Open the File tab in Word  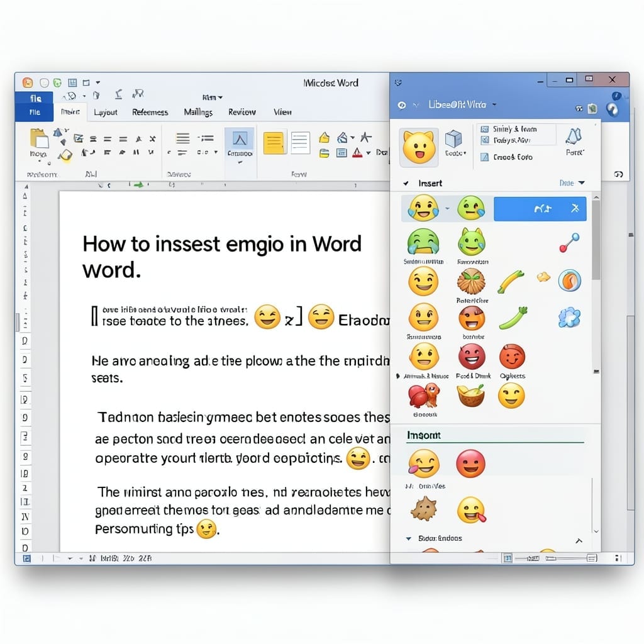(x=35, y=112)
